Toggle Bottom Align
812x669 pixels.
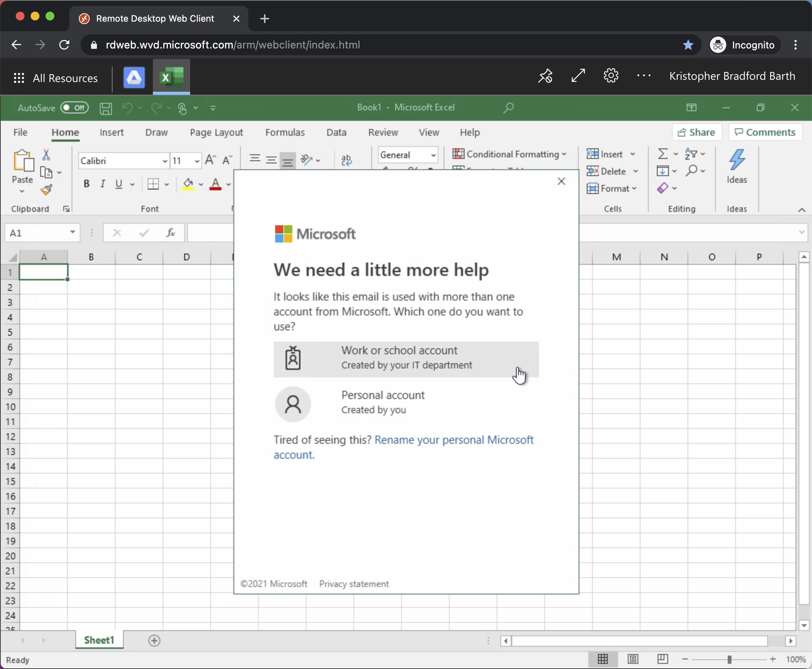coord(288,160)
